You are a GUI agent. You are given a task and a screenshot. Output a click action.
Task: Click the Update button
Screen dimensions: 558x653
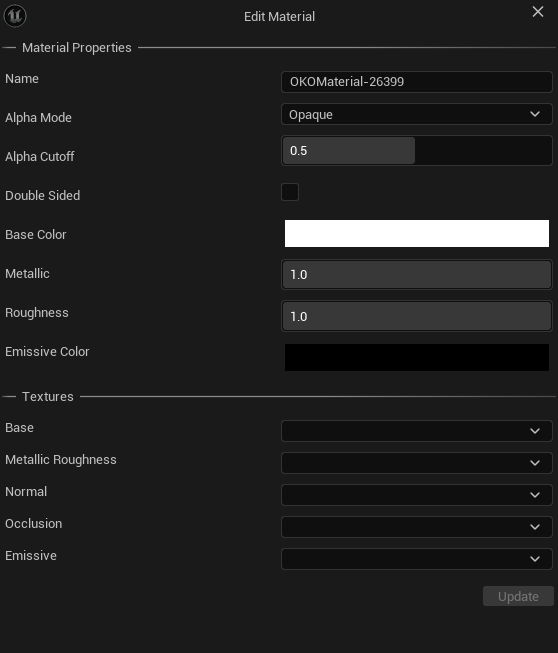(518, 596)
